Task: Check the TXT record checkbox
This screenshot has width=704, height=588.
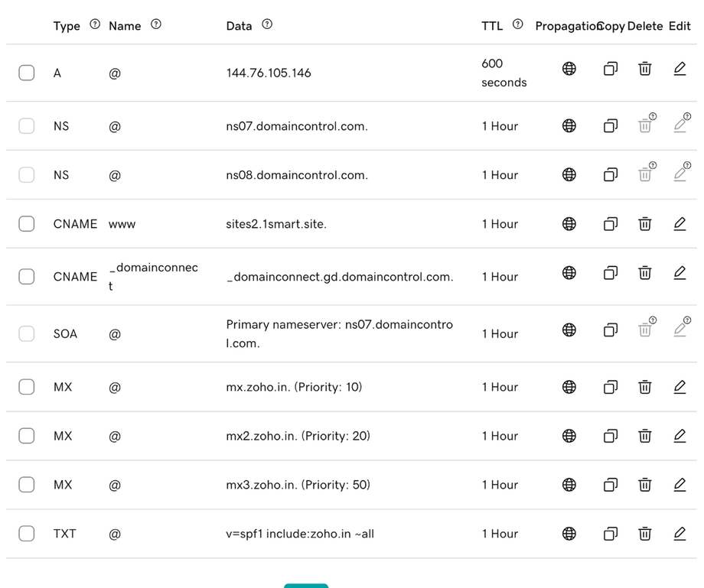Action: coord(27,533)
